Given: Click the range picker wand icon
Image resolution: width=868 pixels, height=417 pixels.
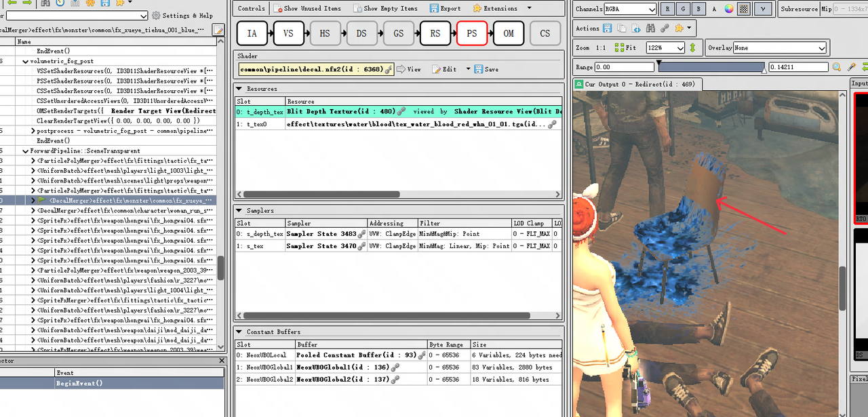Looking at the screenshot, I should tap(852, 67).
